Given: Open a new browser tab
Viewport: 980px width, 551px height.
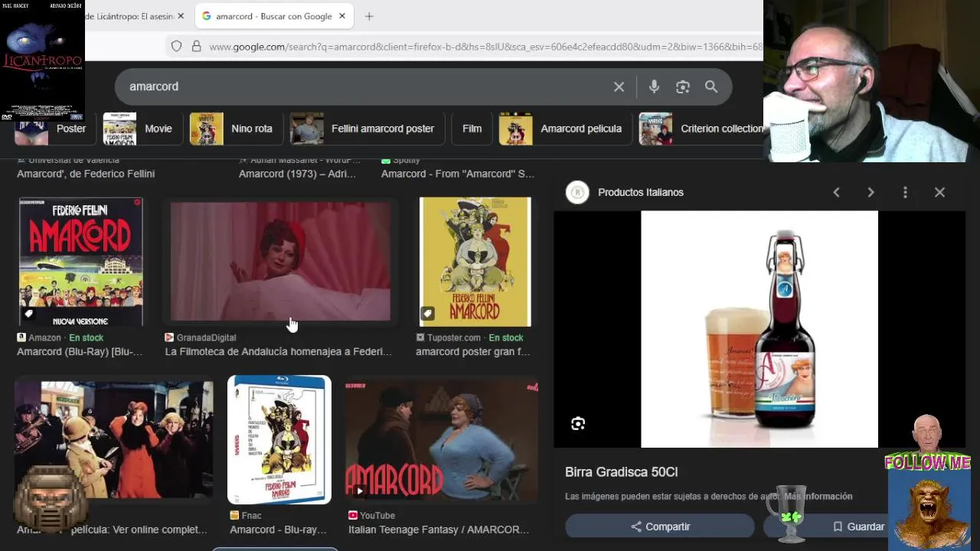Looking at the screenshot, I should click(369, 16).
